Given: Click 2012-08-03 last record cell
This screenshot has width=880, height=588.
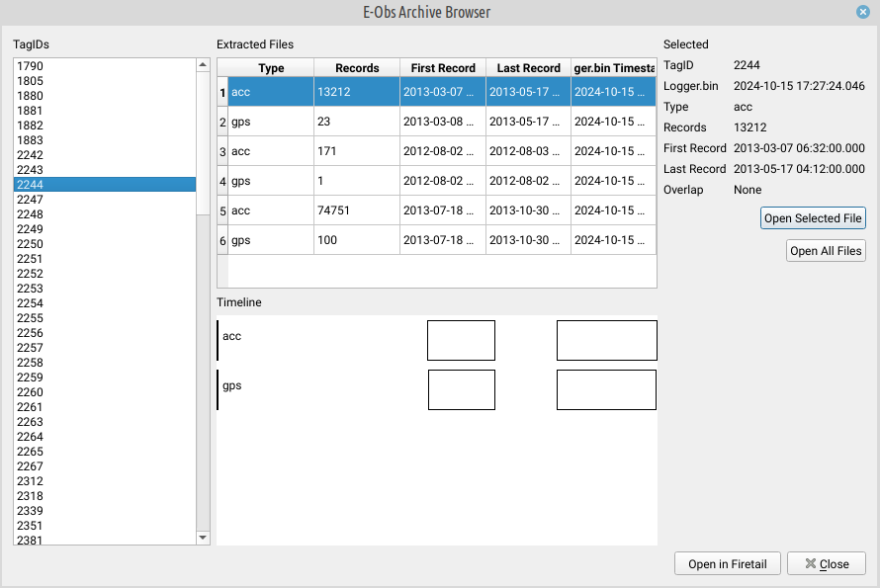Looking at the screenshot, I should pos(528,151).
